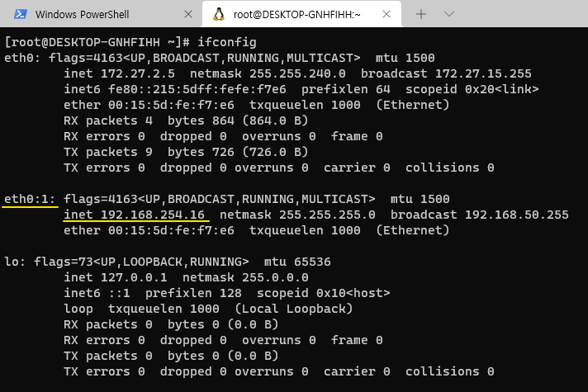The width and height of the screenshot is (588, 392).
Task: Click RX packets 4 bytes 864 line
Action: [x=186, y=120]
